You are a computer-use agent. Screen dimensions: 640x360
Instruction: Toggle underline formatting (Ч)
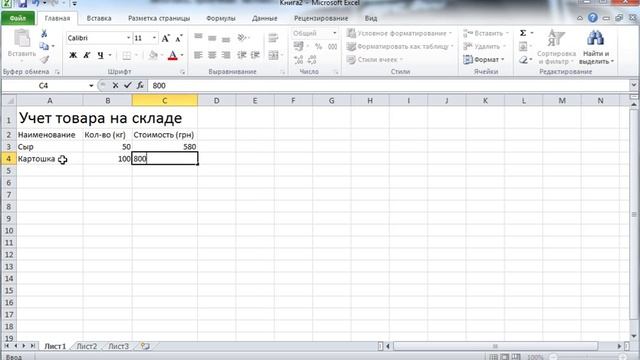tap(100, 55)
